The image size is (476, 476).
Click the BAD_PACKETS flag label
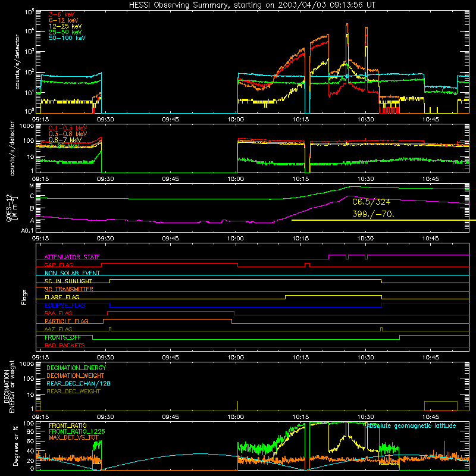(x=65, y=346)
